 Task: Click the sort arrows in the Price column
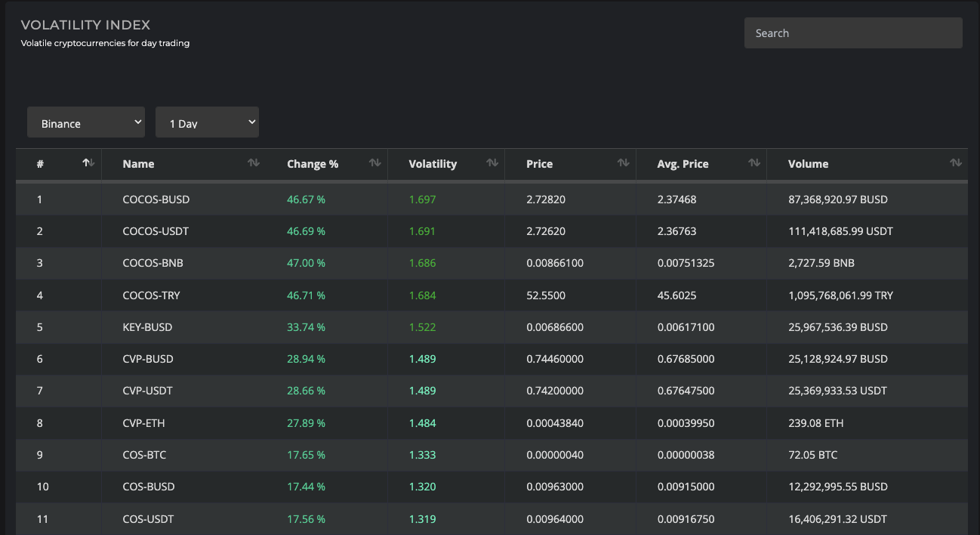(624, 163)
